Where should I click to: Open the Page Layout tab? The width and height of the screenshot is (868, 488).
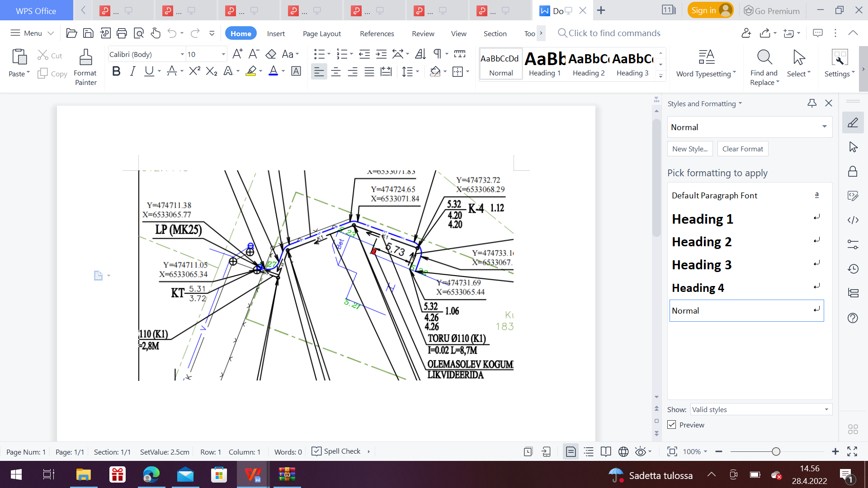[321, 33]
